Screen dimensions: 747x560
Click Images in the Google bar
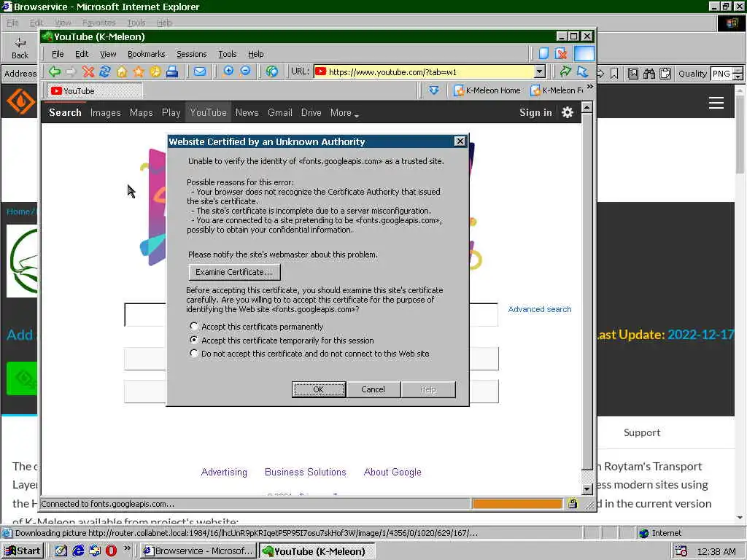click(105, 113)
